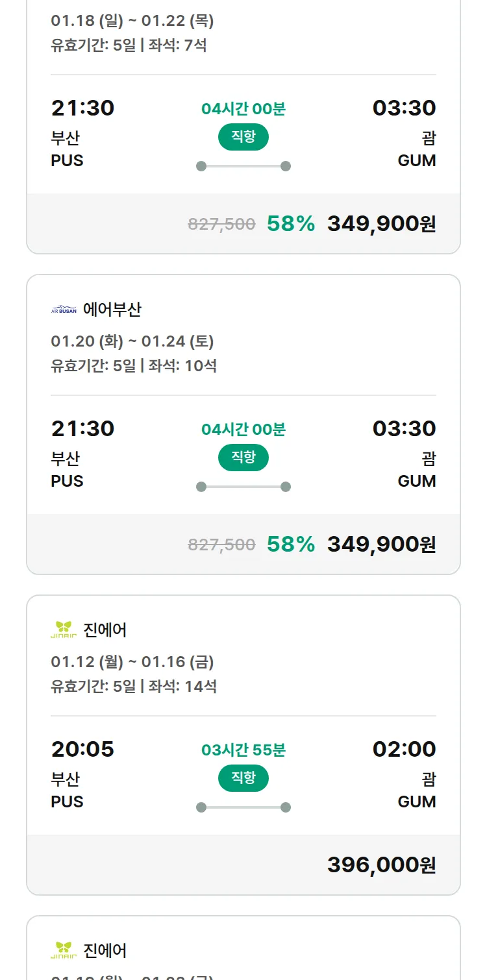The width and height of the screenshot is (487, 980).
Task: Click the 02:00 Guam arrival time
Action: (x=404, y=749)
